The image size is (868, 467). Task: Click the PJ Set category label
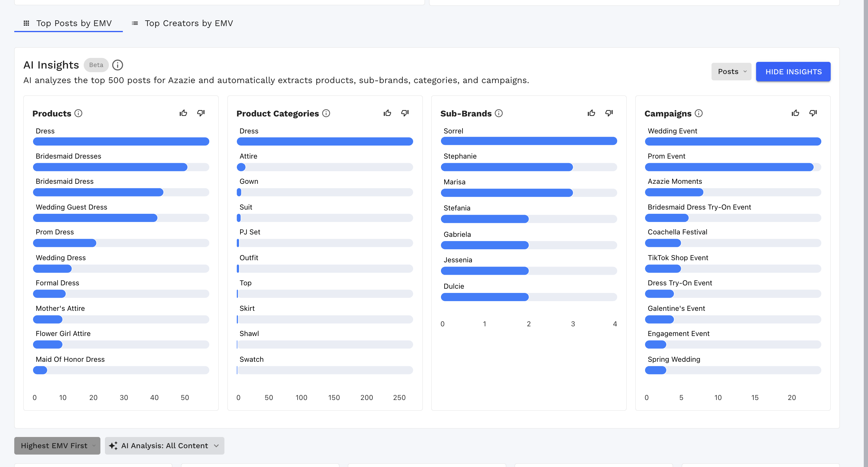pos(250,232)
